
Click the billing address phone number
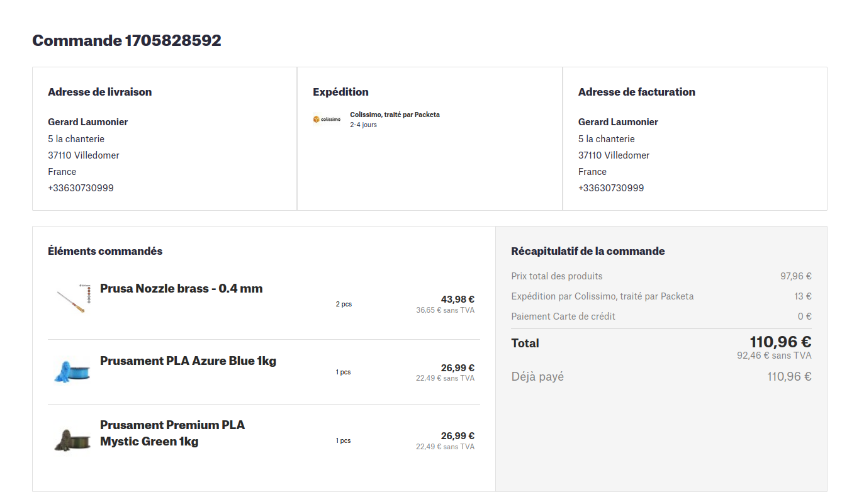click(611, 188)
